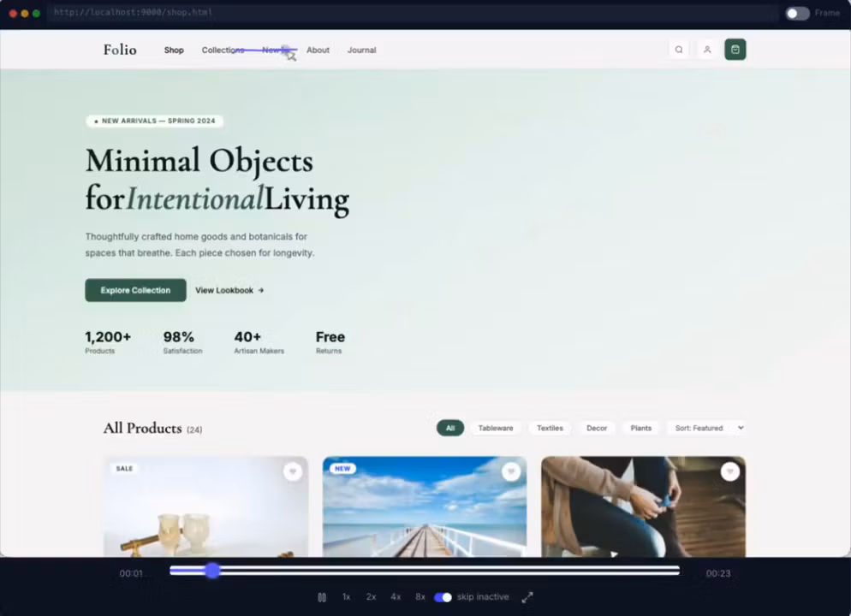
Task: Set playback speed to 2x
Action: (x=372, y=597)
